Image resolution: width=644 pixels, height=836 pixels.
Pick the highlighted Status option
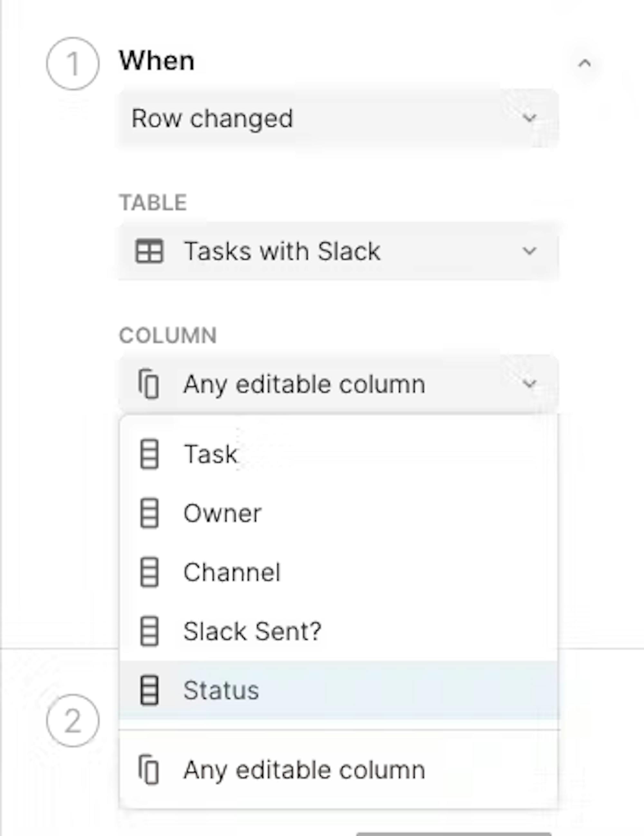[x=338, y=690]
